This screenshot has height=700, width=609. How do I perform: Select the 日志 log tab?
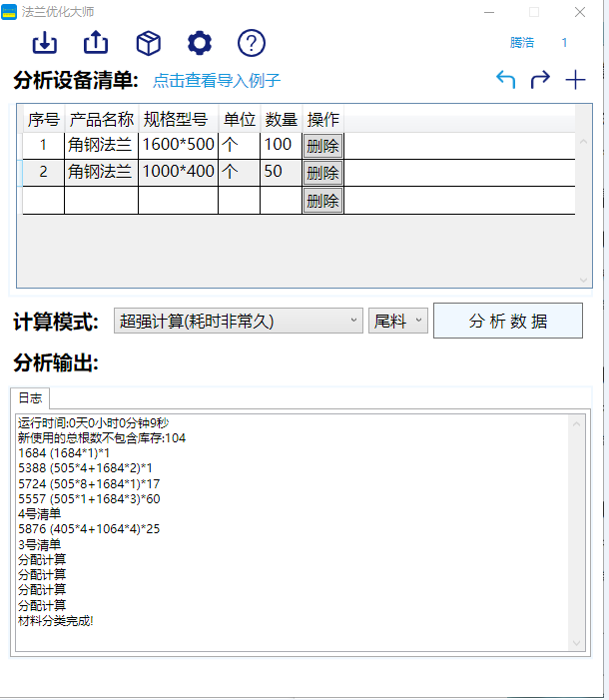[x=30, y=397]
